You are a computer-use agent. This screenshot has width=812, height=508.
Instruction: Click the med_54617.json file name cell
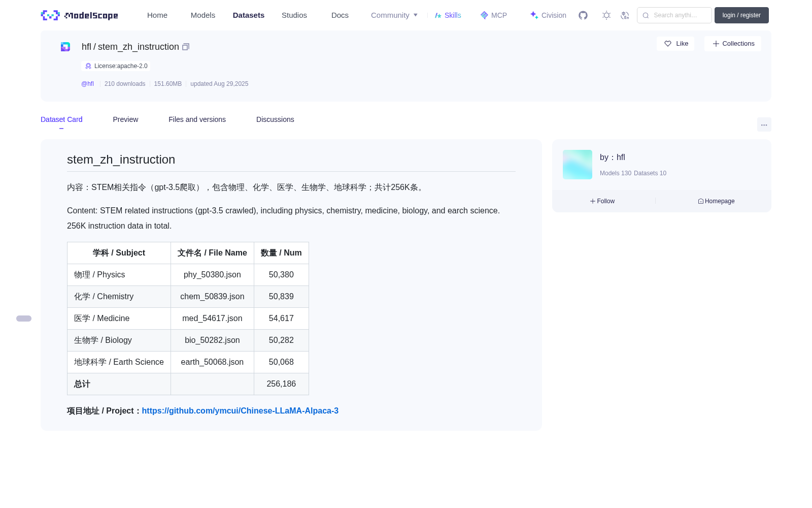(212, 319)
